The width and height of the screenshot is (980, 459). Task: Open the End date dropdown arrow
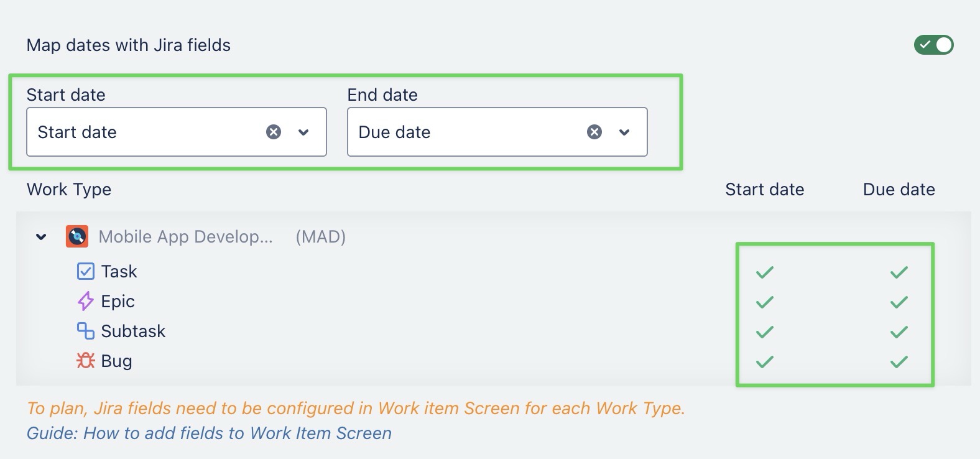point(624,132)
